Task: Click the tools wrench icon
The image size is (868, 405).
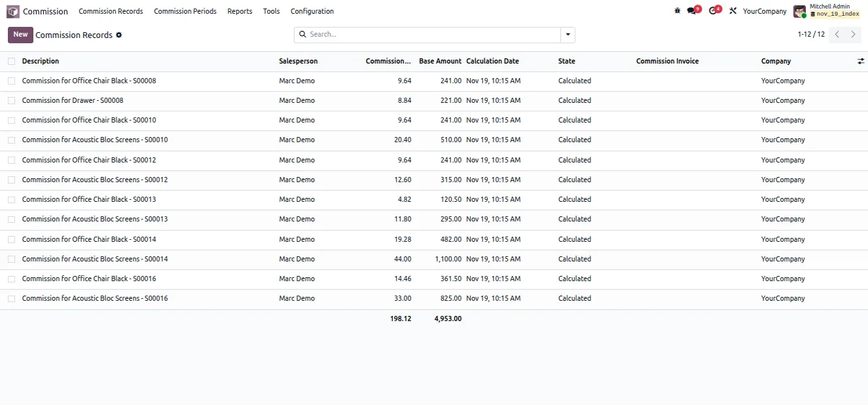Action: click(x=733, y=11)
